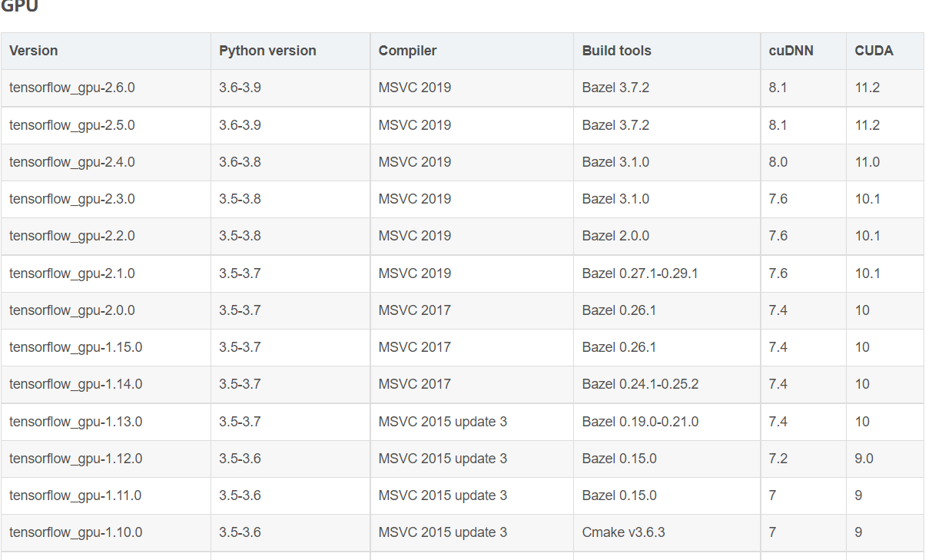Image resolution: width=932 pixels, height=560 pixels.
Task: Click the cuDNN column header
Action: click(x=804, y=51)
